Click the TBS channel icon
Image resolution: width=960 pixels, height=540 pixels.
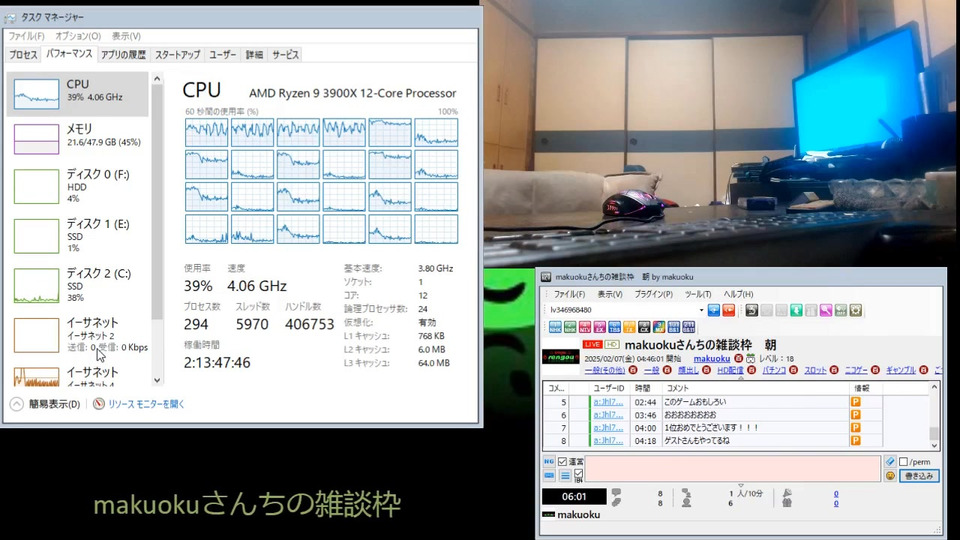(x=614, y=328)
